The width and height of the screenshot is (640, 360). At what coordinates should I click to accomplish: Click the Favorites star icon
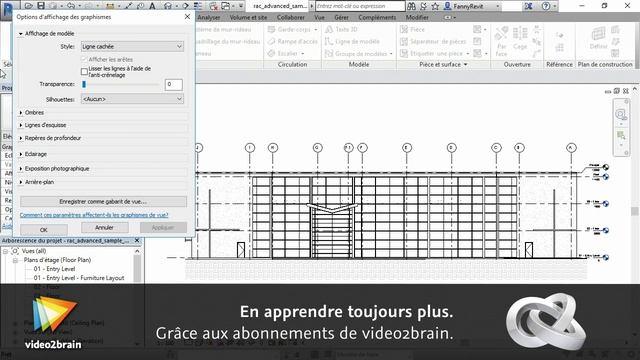[x=435, y=6]
